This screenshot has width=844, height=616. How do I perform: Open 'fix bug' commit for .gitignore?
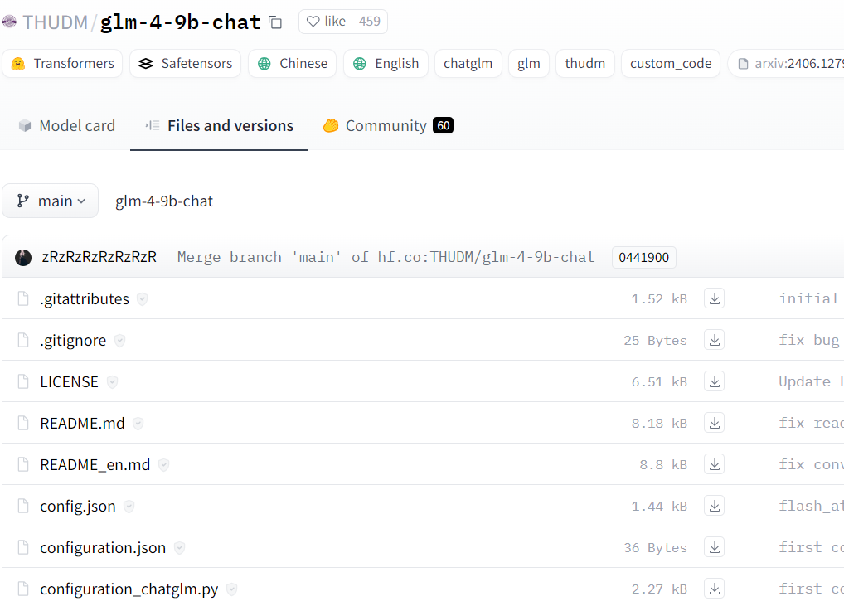tap(809, 340)
